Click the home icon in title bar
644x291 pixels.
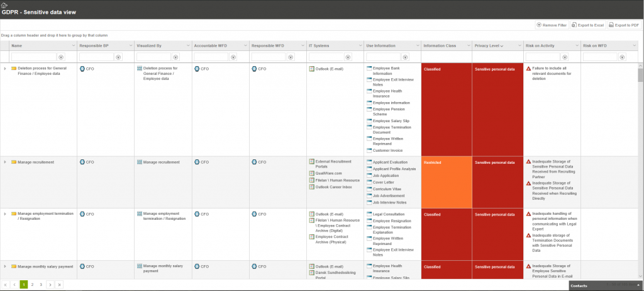click(4, 5)
